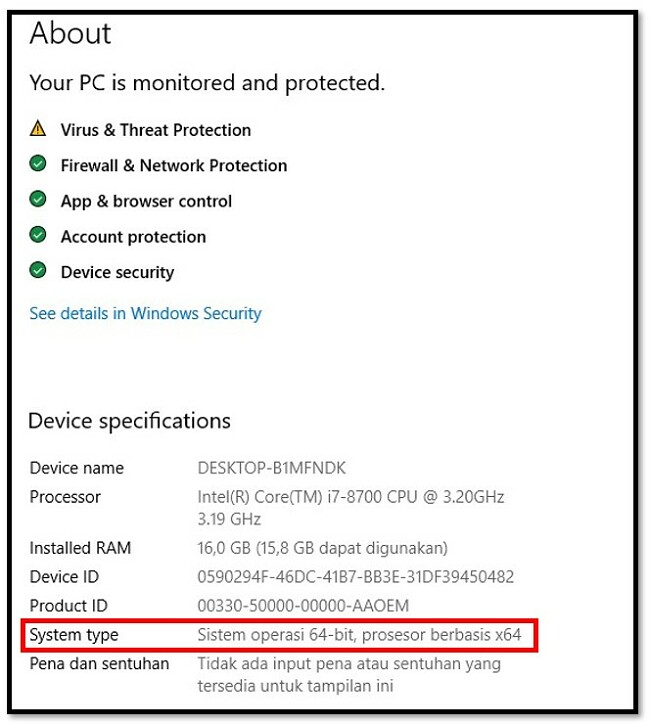Select the Account protection label

(x=133, y=237)
